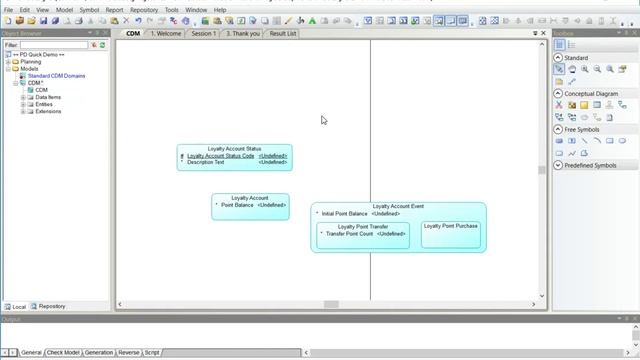Select the yellow Entity tool in Toolbox
The width and height of the screenshot is (640, 360).
pyautogui.click(x=584, y=105)
